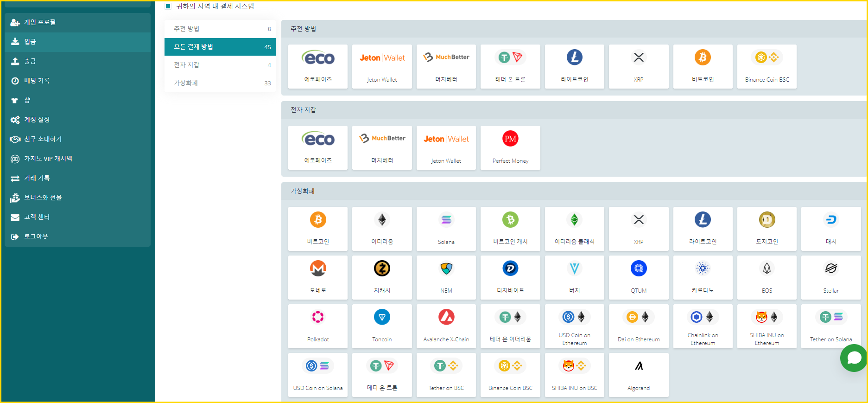Image resolution: width=868 pixels, height=403 pixels.
Task: Switch to the 모든 결제 방법 filter
Action: tap(220, 47)
